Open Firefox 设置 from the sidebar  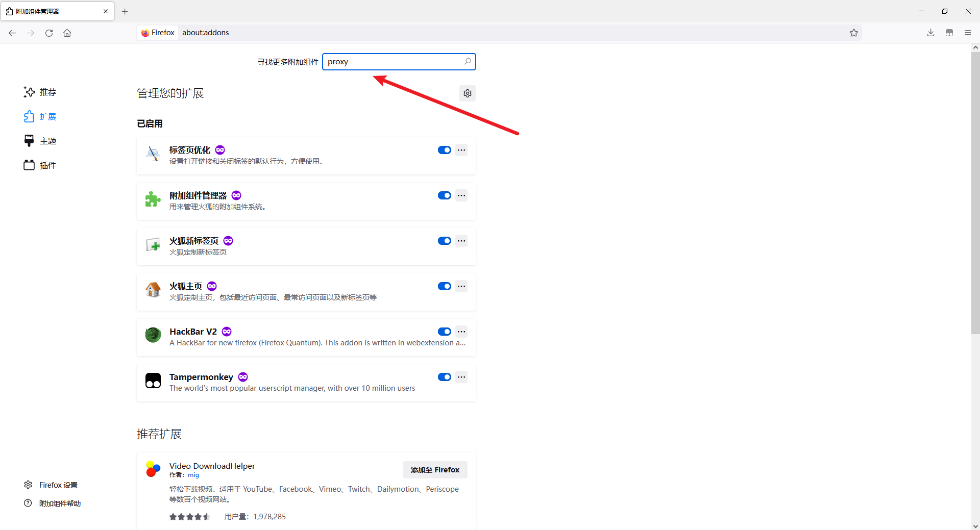coord(51,485)
